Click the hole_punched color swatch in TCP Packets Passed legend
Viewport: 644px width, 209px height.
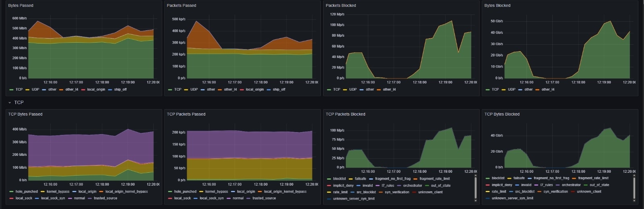click(170, 192)
